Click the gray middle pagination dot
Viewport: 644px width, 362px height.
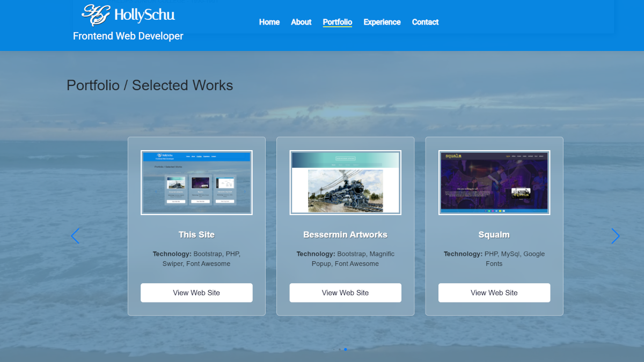click(x=339, y=349)
